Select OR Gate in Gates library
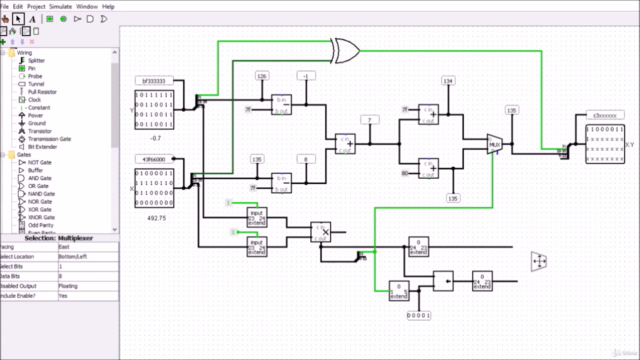 point(38,186)
